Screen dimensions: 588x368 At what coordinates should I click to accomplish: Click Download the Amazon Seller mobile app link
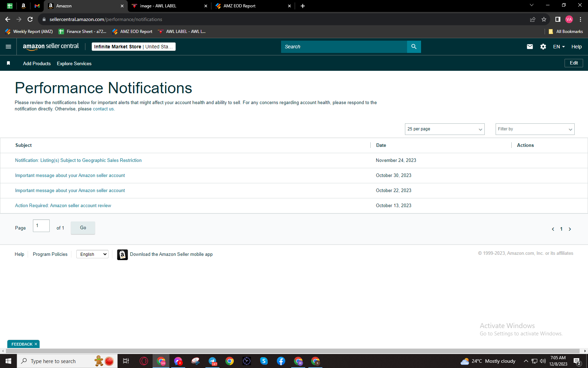coord(171,254)
